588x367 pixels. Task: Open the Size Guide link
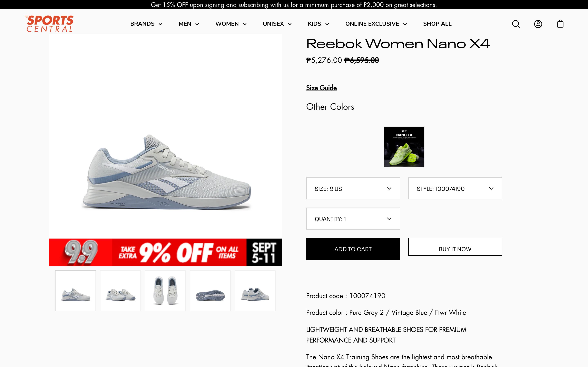(x=321, y=88)
